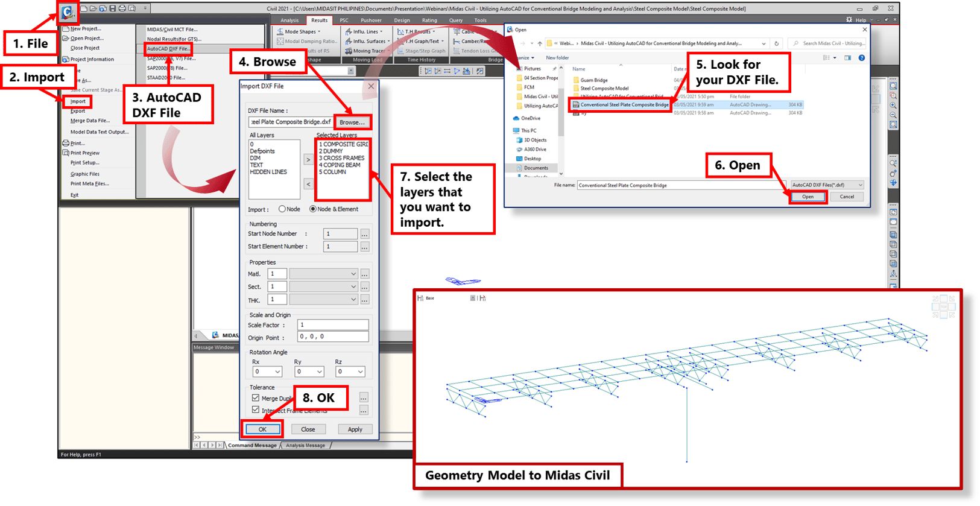The height and width of the screenshot is (506, 980).
Task: Open the Rz rotation angle dropdown
Action: click(350, 372)
